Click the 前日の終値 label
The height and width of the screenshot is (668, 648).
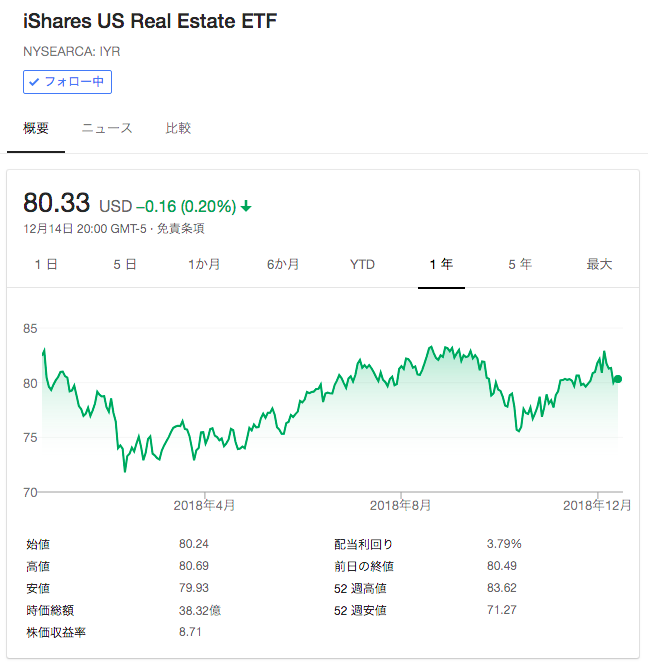364,566
